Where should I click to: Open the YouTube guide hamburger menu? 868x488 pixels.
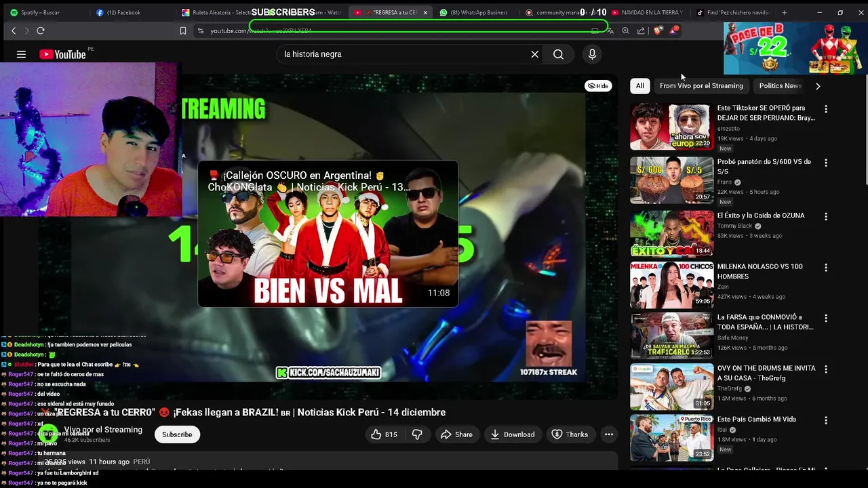click(21, 54)
